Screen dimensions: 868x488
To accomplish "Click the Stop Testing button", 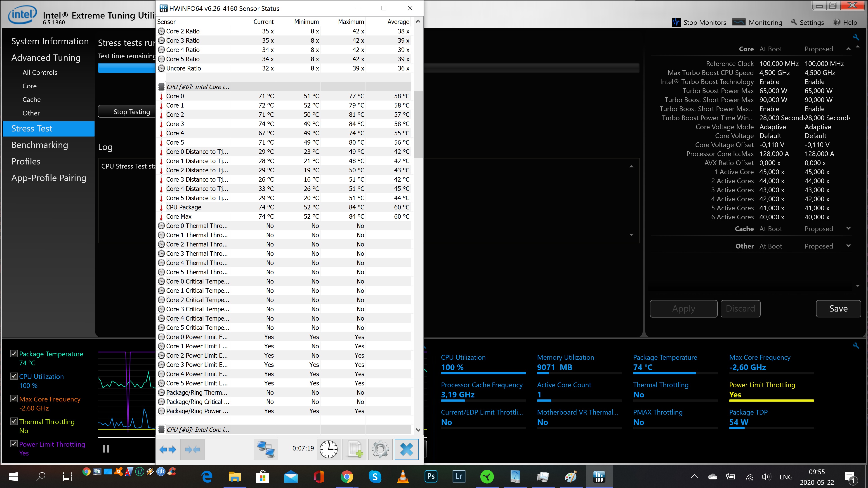I will [x=131, y=112].
